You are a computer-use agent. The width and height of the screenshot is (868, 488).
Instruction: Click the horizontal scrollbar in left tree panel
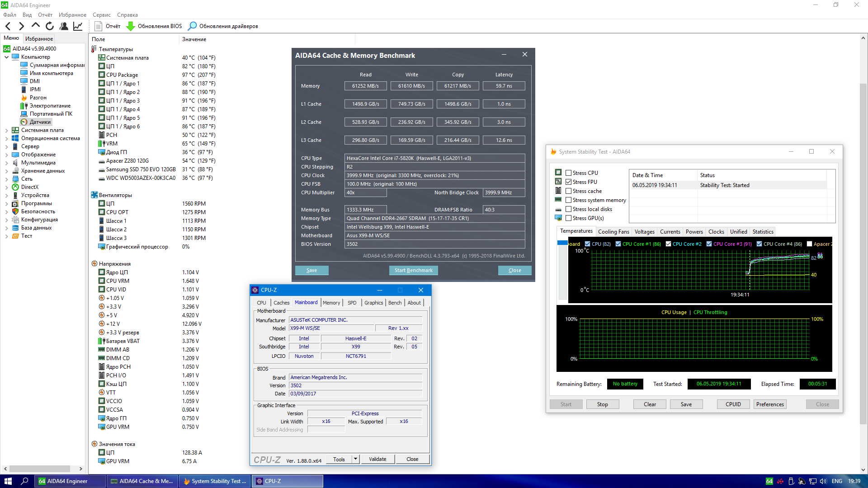[41, 469]
